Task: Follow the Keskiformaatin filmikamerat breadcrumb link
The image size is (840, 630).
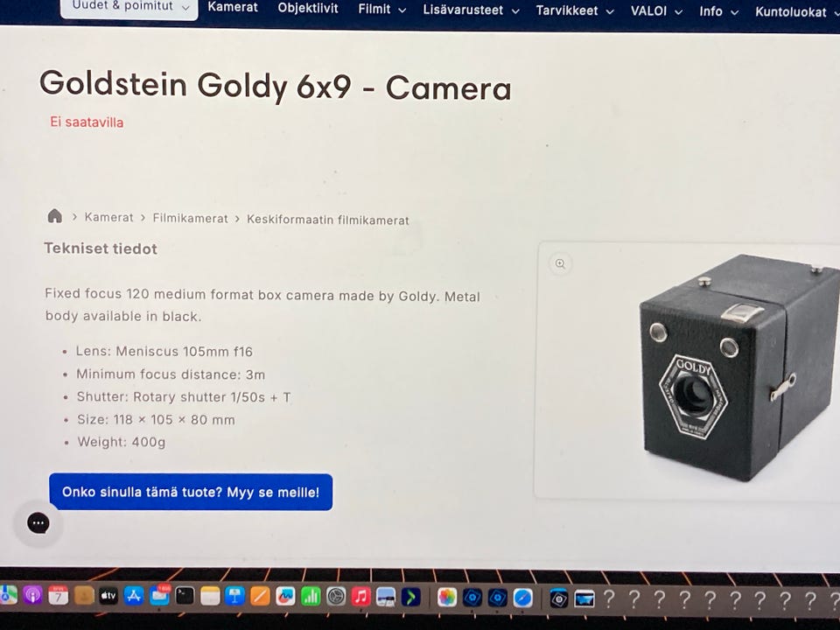Action: [x=328, y=220]
